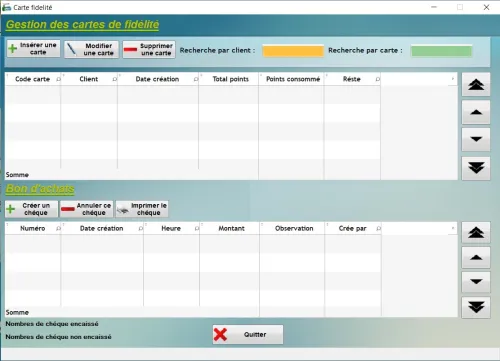Viewport: 500px width, 361px height.
Task: Move down one row in cards table
Action: pyautogui.click(x=476, y=139)
